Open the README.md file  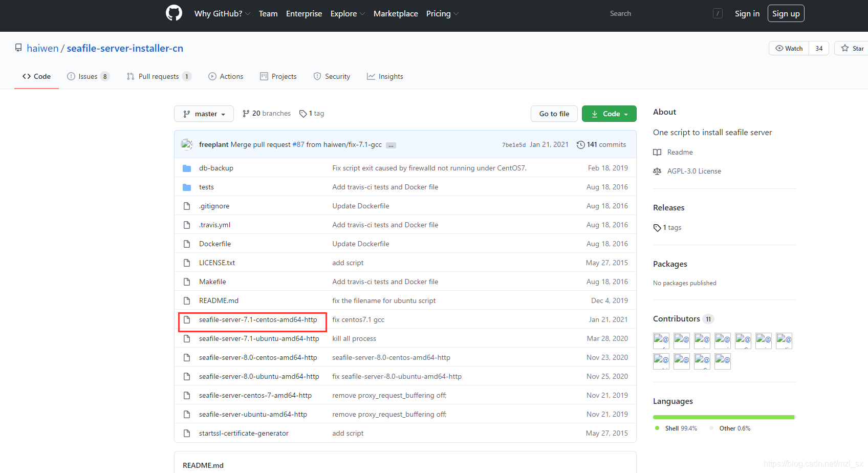(x=219, y=301)
